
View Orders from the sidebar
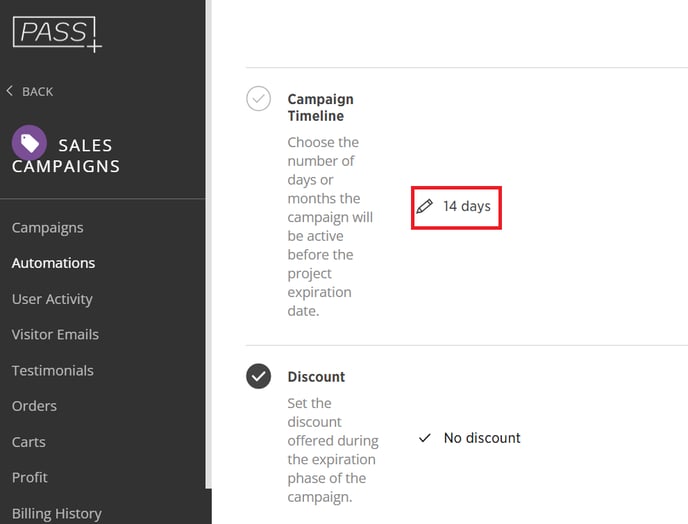tap(34, 406)
